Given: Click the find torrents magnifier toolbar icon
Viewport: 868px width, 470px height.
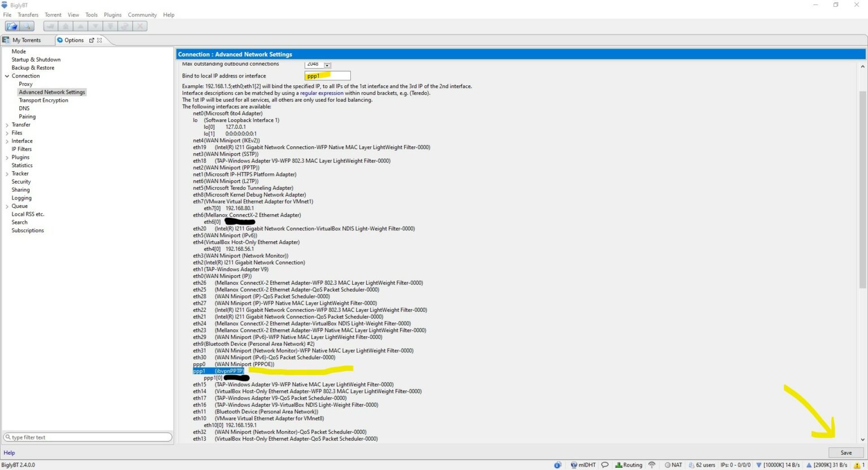Looking at the screenshot, I should (x=27, y=26).
